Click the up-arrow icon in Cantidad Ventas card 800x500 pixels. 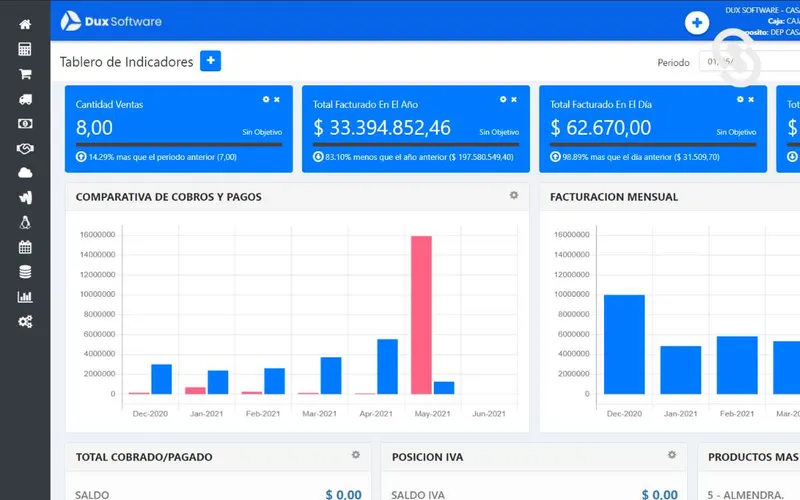(81, 157)
